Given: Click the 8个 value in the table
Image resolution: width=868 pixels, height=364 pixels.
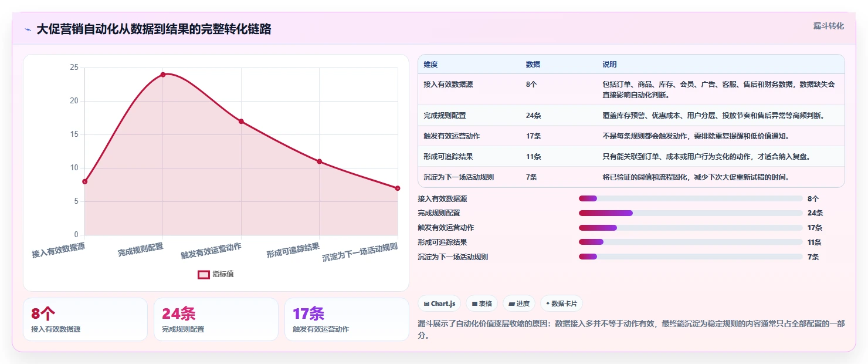Looking at the screenshot, I should point(531,85).
